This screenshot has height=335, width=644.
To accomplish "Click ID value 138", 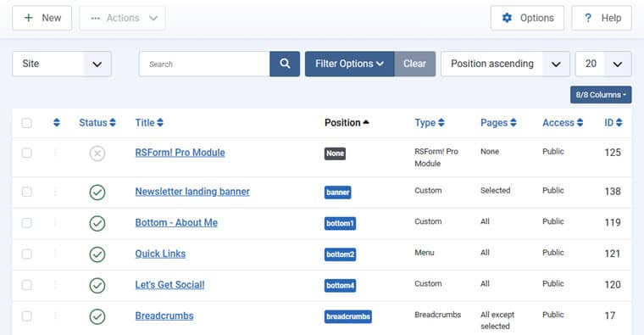I will [613, 191].
